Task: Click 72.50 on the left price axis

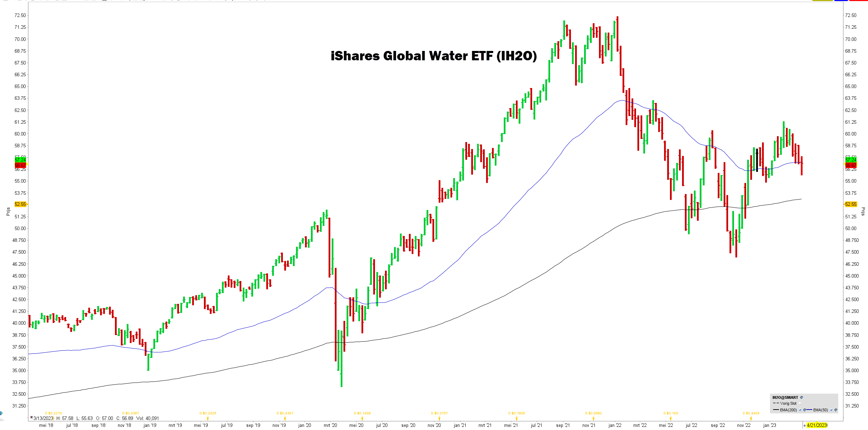Action: click(x=20, y=15)
